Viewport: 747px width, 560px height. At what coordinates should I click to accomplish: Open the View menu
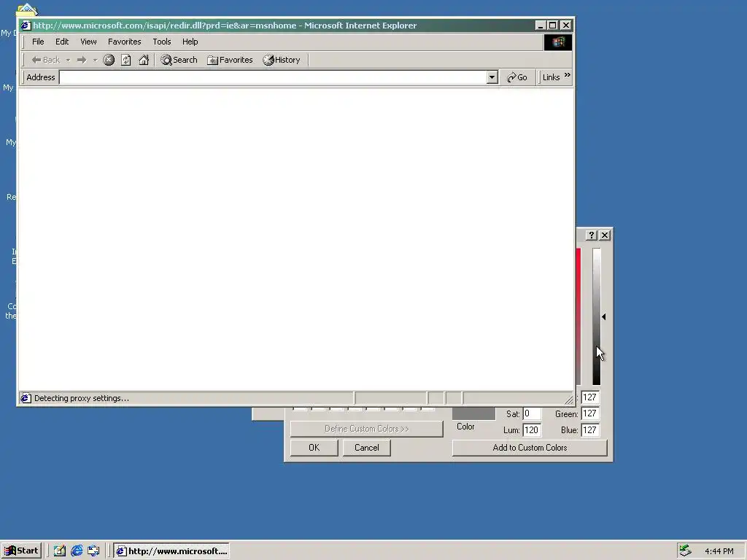click(88, 42)
